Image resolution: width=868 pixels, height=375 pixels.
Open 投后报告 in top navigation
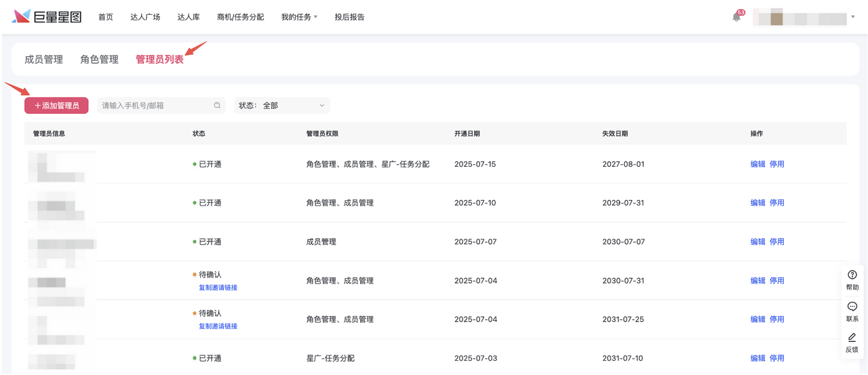349,17
